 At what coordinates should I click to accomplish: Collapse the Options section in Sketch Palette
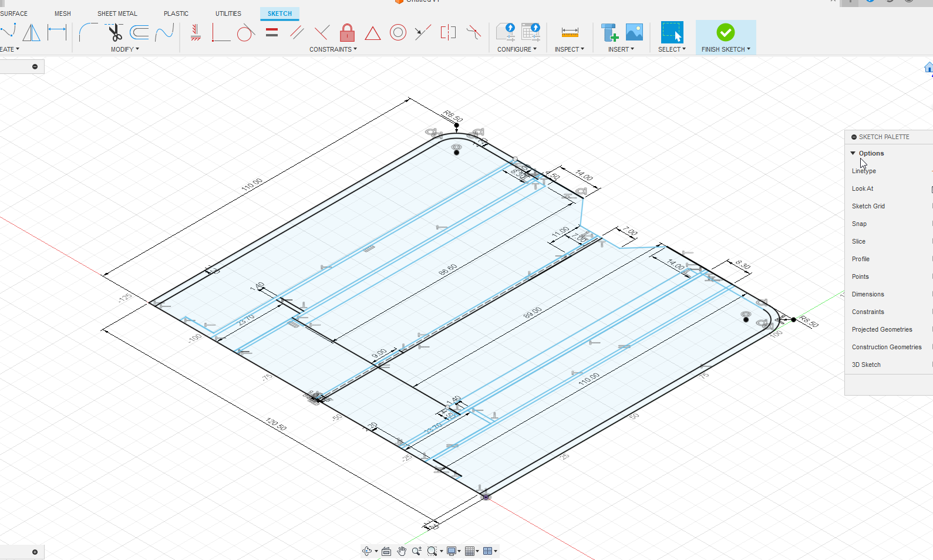coord(853,153)
